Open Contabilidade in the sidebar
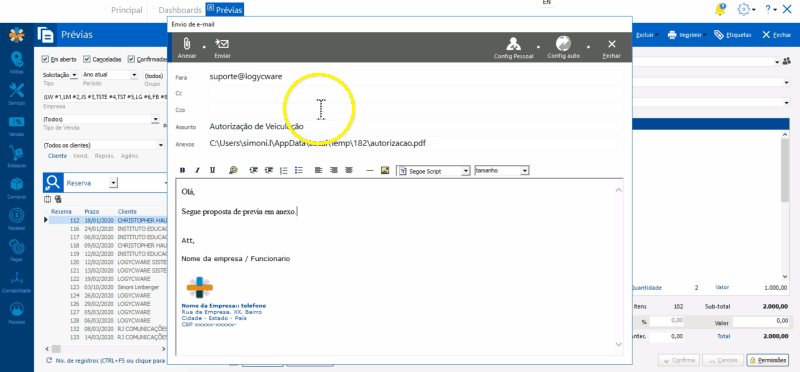 pos(17,283)
